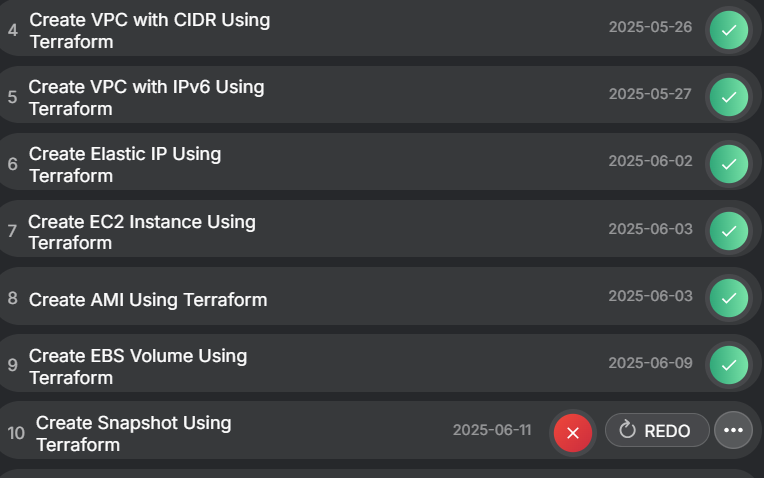Click the green checkmark for Create VPC with IPv6
Image resolution: width=764 pixels, height=478 pixels.
click(x=729, y=97)
